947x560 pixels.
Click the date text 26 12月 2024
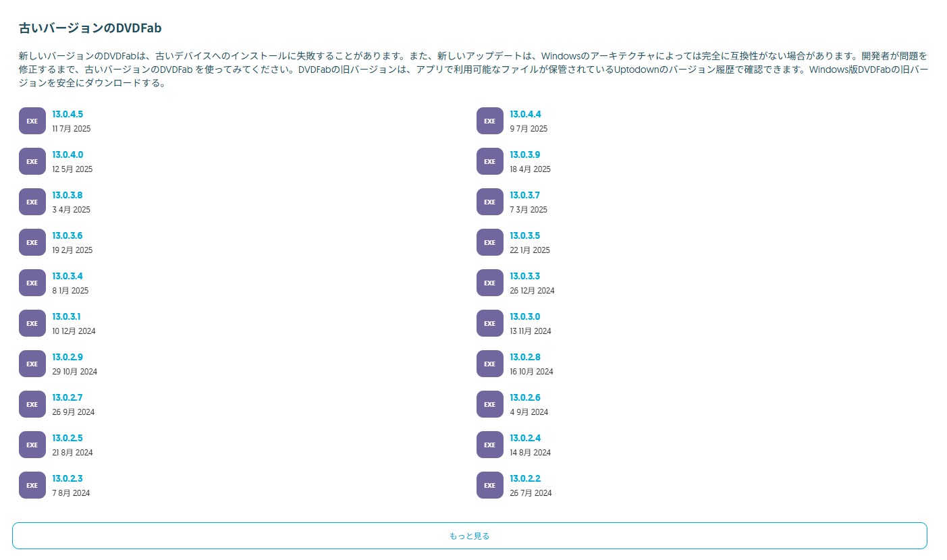pos(532,291)
